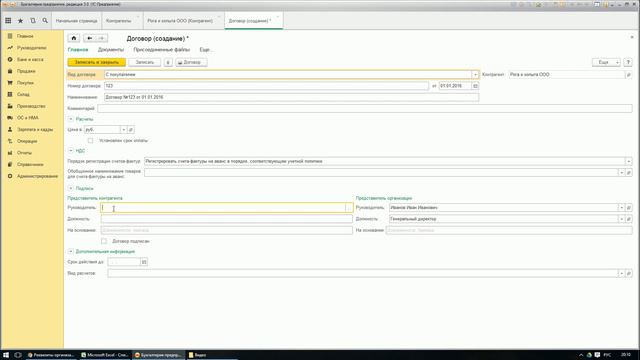Open browser window Реквизиты организации in taskbar
This screenshot has width=640, height=360.
click(x=51, y=355)
